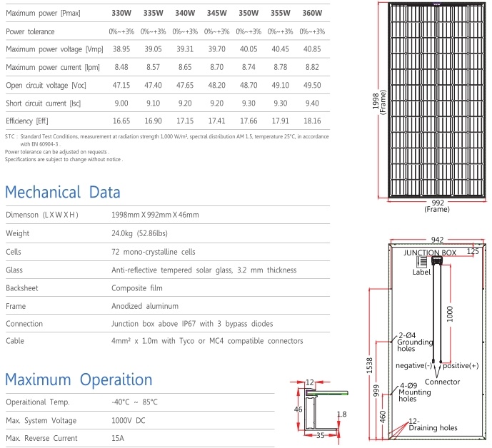
Task: Select the Efficiency [Eff.] row label
Action: (27, 121)
